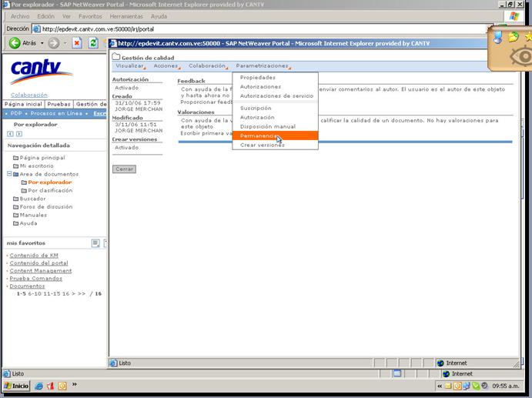Click the address bar URL field
Screen dimensions: 532x398
(x=261, y=29)
